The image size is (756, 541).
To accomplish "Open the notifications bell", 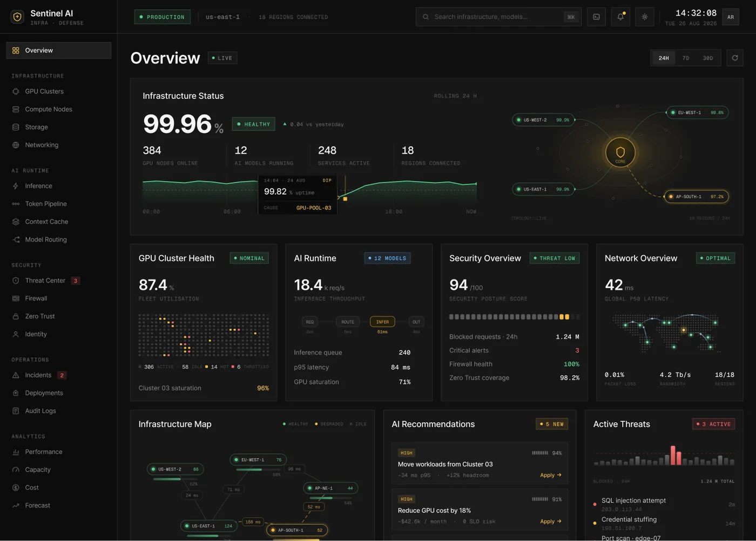I will [x=620, y=17].
